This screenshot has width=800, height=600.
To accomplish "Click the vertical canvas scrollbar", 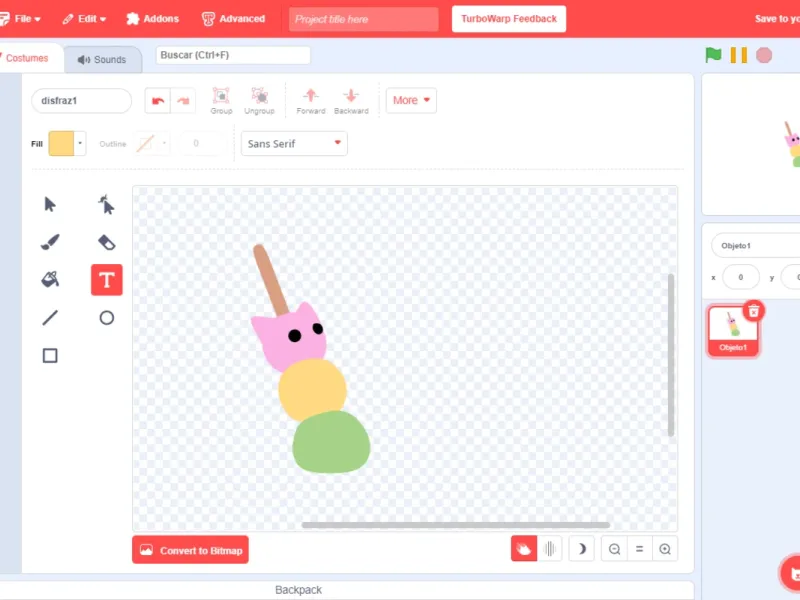I will pyautogui.click(x=671, y=355).
